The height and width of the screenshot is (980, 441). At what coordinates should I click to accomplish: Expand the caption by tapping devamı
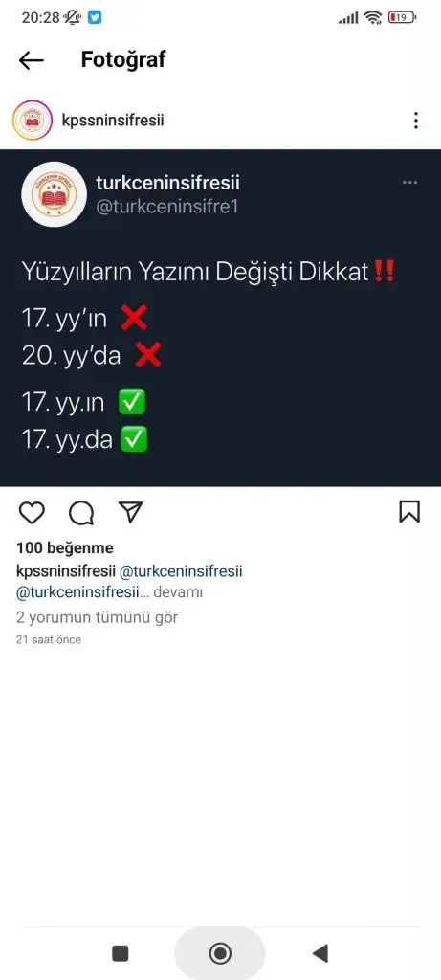tap(177, 591)
